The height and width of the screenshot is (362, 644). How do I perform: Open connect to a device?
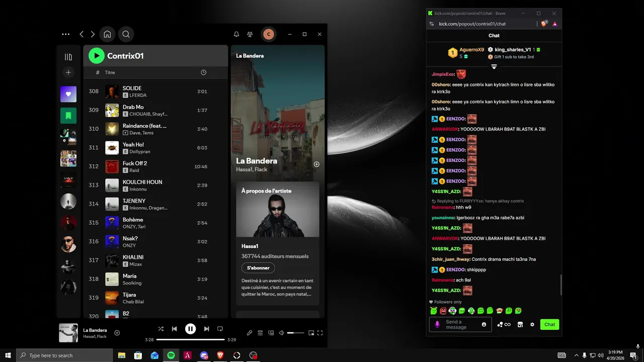271,333
